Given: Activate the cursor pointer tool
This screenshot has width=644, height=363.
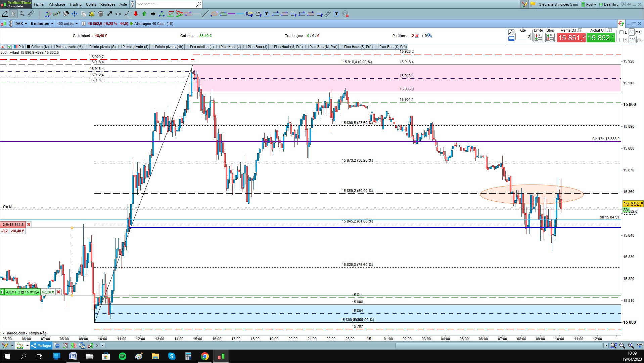Looking at the screenshot, I should click(x=13, y=14).
